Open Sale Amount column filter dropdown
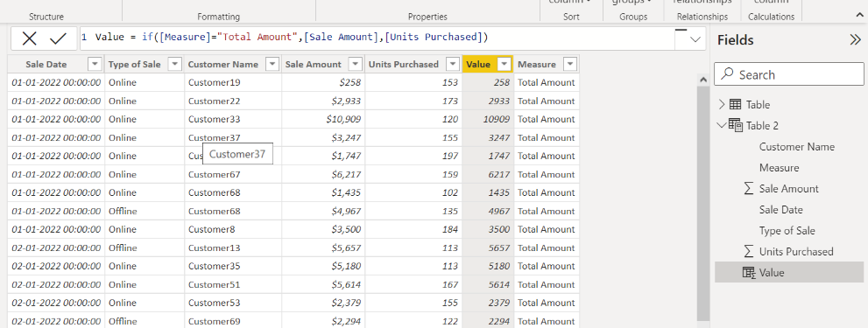Viewport: 868px width, 328px height. pos(356,65)
